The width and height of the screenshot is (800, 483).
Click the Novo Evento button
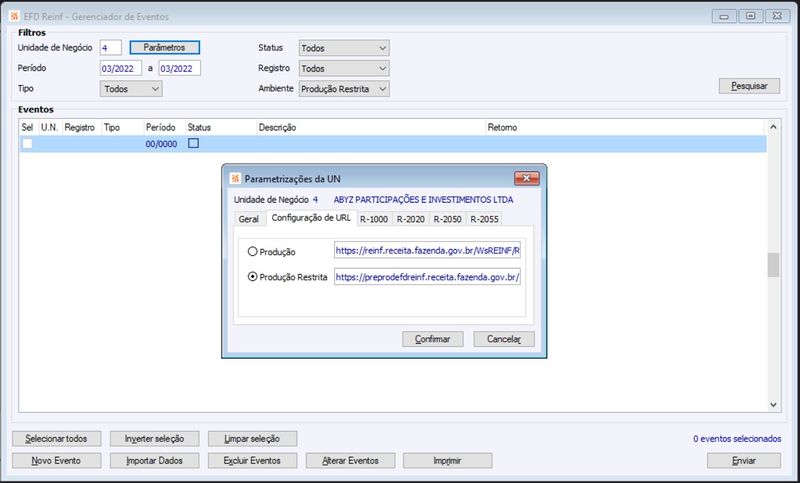click(57, 461)
